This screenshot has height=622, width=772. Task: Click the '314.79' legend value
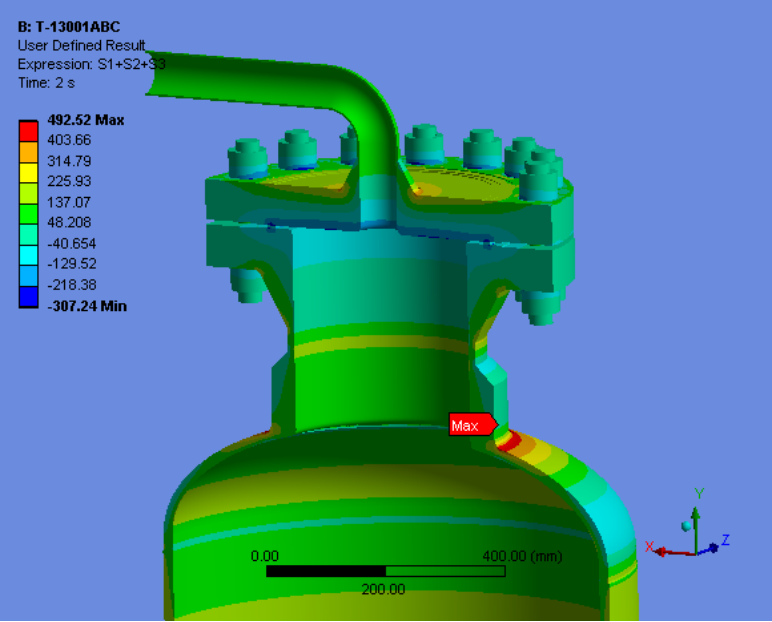[69, 161]
